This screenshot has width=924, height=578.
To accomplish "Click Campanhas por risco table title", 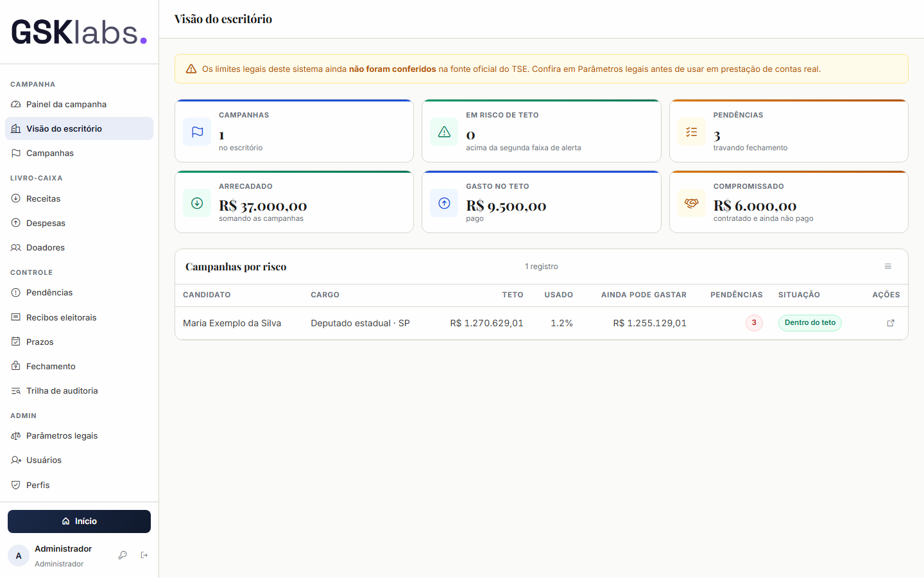I will tap(236, 267).
